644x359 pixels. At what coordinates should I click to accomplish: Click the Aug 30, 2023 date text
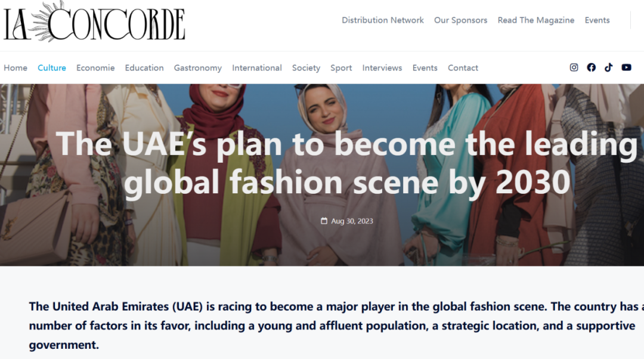tap(352, 221)
